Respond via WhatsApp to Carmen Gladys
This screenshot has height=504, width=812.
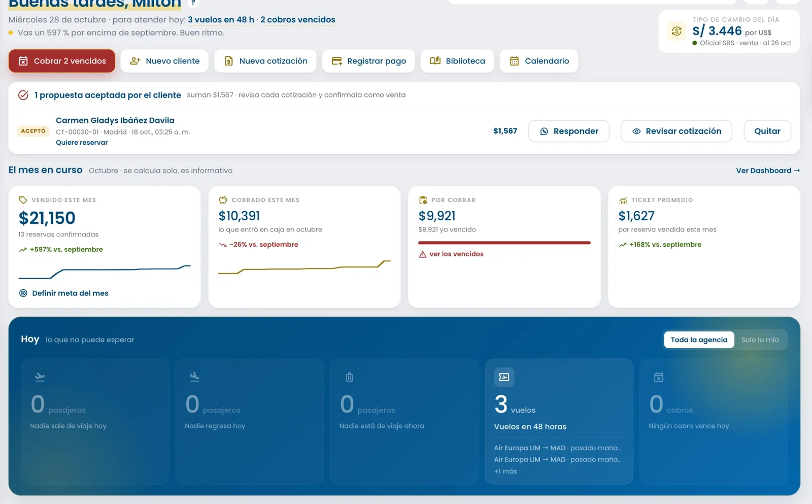tap(569, 131)
